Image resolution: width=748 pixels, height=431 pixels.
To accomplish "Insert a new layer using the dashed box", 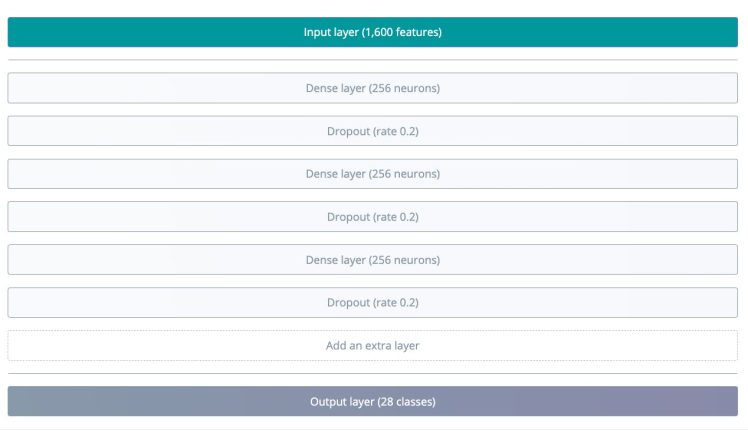I will 373,346.
